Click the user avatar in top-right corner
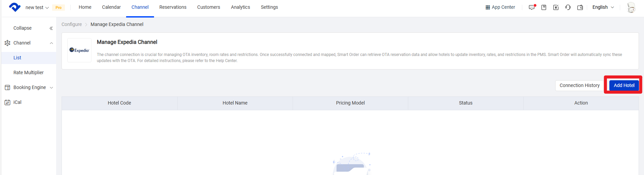 coord(631,7)
